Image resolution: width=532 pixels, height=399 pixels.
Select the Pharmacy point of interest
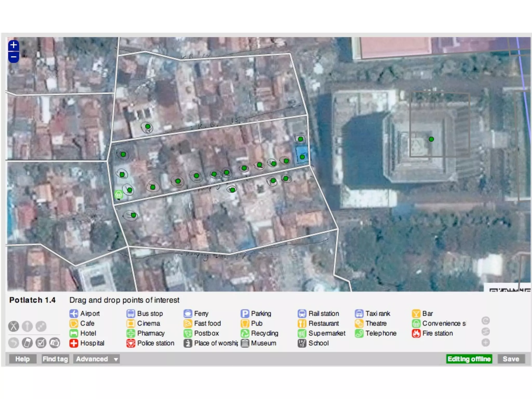(x=131, y=333)
